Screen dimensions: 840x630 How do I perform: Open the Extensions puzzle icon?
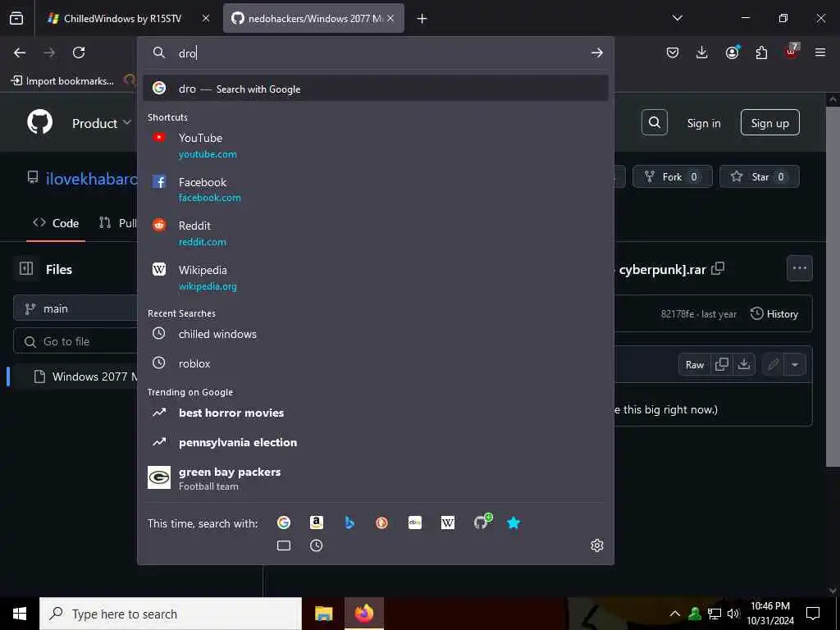[761, 52]
